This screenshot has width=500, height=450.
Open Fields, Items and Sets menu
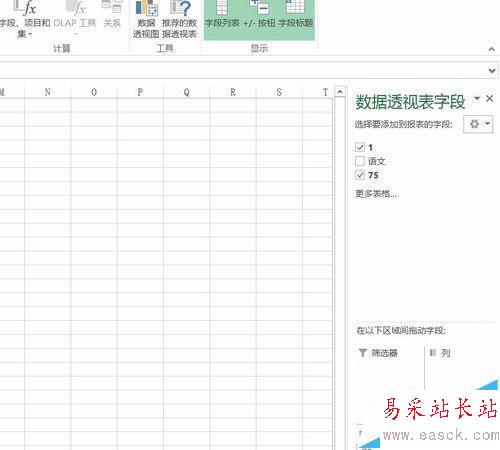(x=25, y=20)
